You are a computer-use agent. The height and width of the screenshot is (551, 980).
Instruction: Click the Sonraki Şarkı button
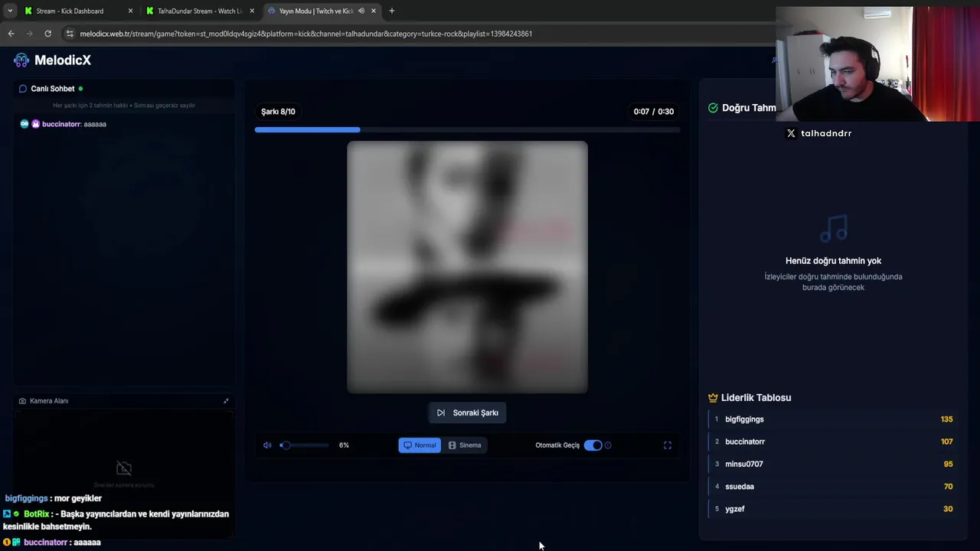(467, 412)
